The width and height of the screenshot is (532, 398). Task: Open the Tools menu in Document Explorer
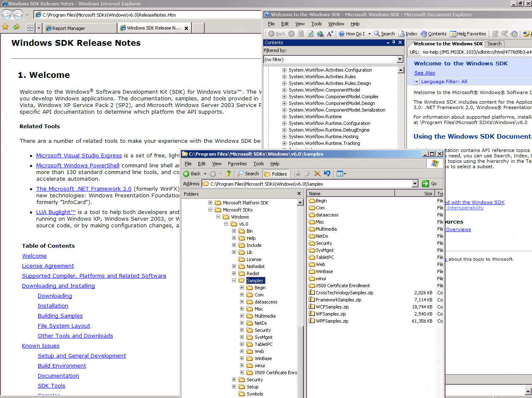click(x=317, y=24)
